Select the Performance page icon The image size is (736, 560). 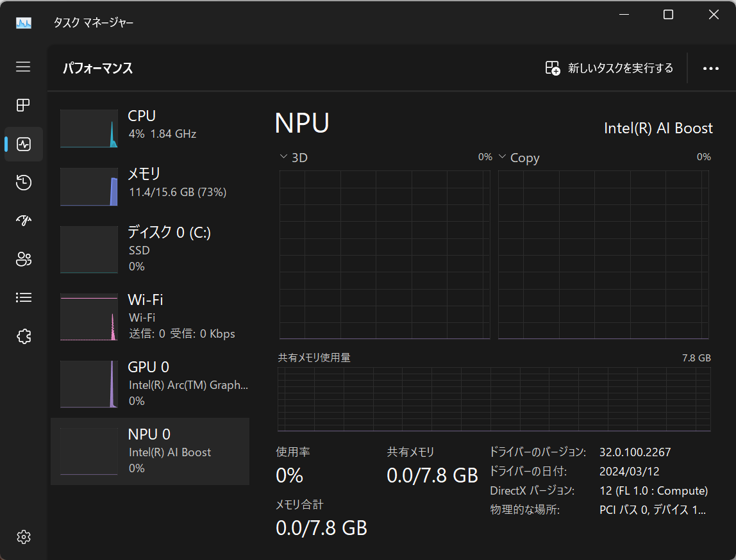click(x=23, y=144)
